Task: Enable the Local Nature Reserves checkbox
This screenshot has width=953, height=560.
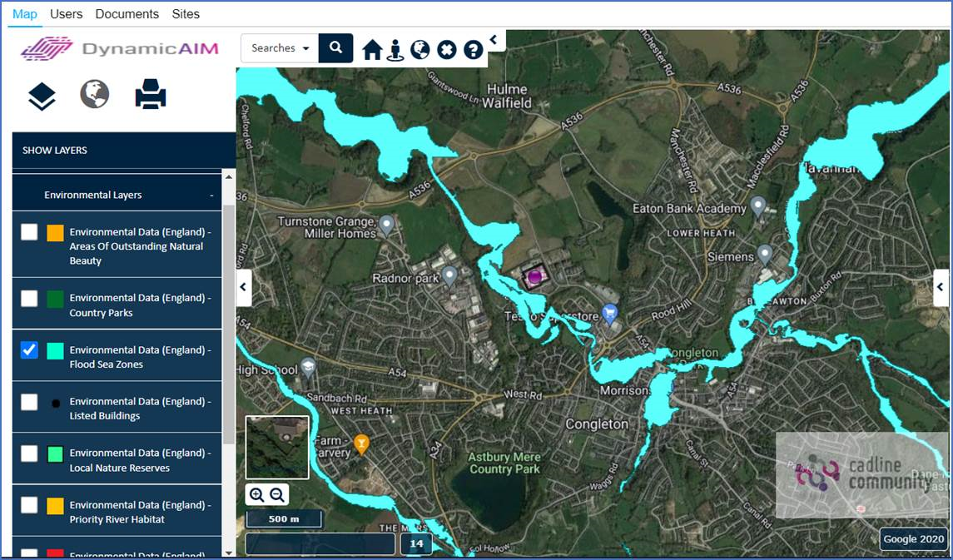Action: tap(29, 453)
